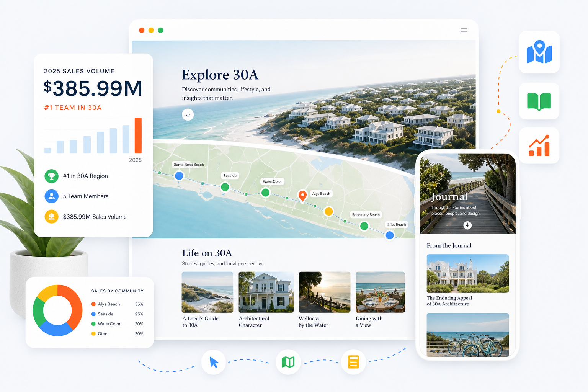Tap the "From the Journal" heading in phone

449,245
